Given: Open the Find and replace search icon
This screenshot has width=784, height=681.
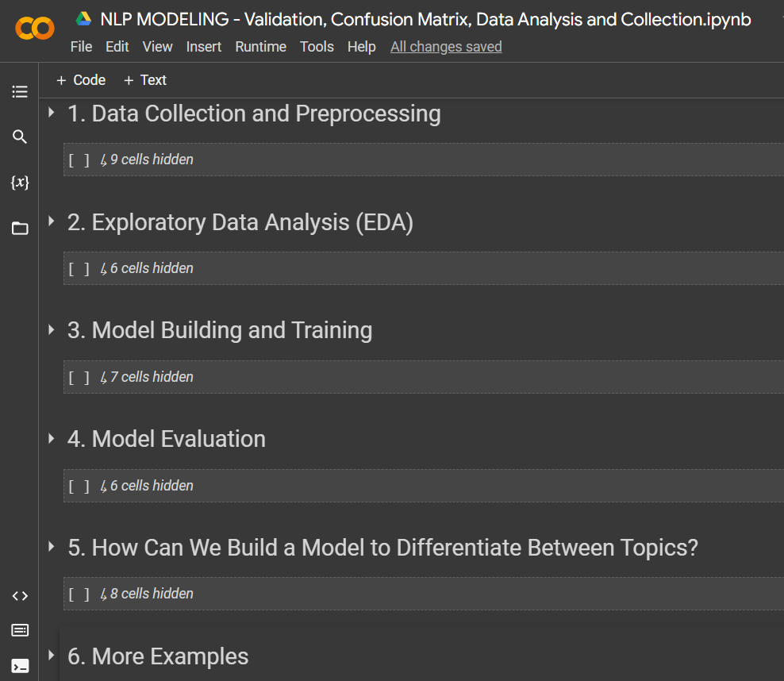Looking at the screenshot, I should click(20, 137).
